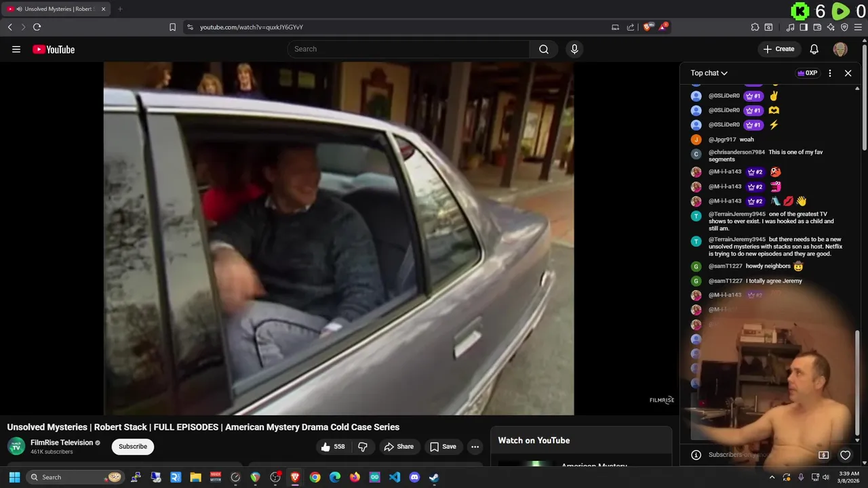
Task: Open Brave Leo AI sparkle icon
Action: 831,27
